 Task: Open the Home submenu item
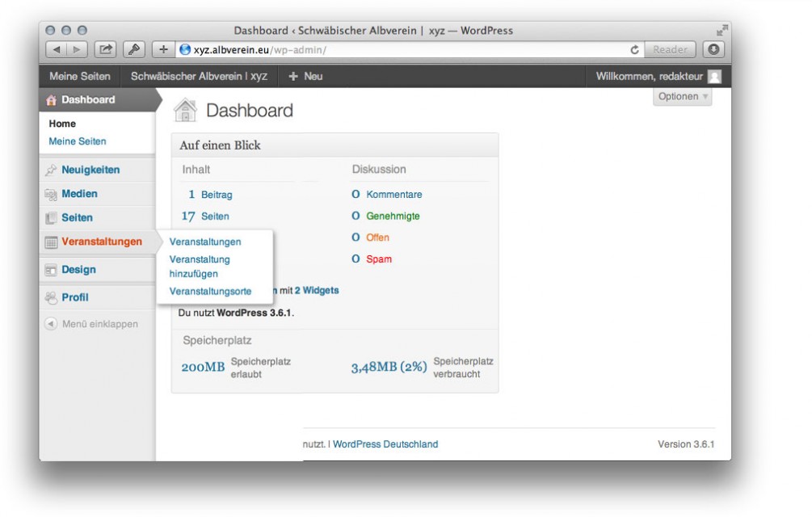[62, 124]
